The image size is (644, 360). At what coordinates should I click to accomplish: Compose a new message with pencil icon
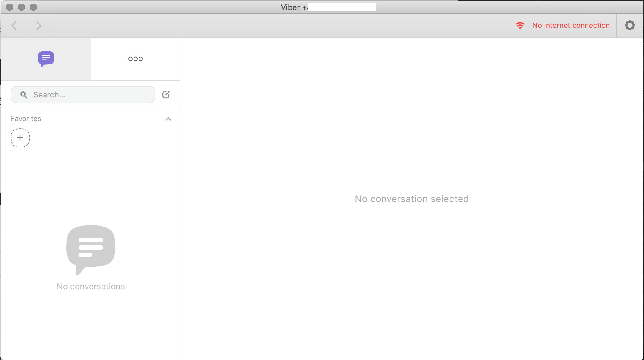tap(166, 95)
